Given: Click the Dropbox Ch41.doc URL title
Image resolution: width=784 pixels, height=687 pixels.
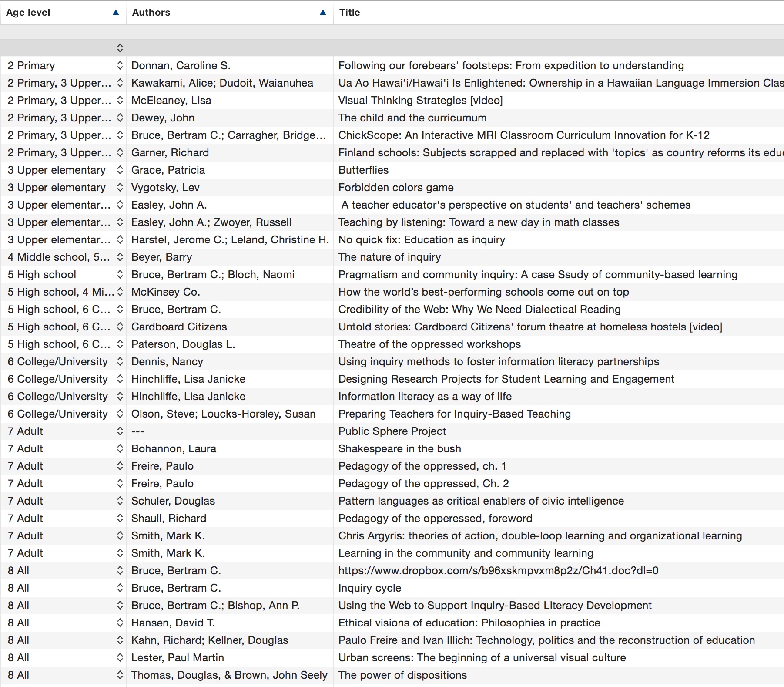Looking at the screenshot, I should pyautogui.click(x=498, y=571).
